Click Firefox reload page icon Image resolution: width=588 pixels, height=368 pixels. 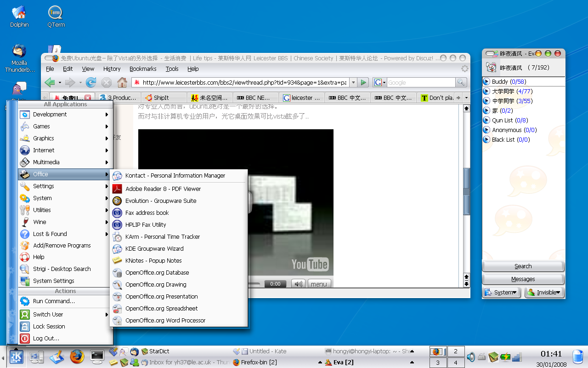coord(91,82)
